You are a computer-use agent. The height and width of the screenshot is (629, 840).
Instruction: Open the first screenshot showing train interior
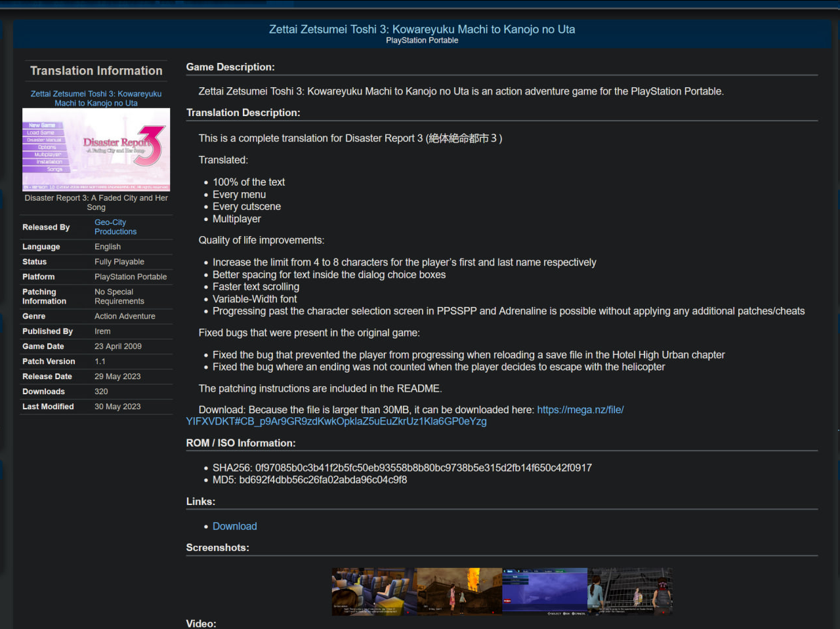coord(374,592)
